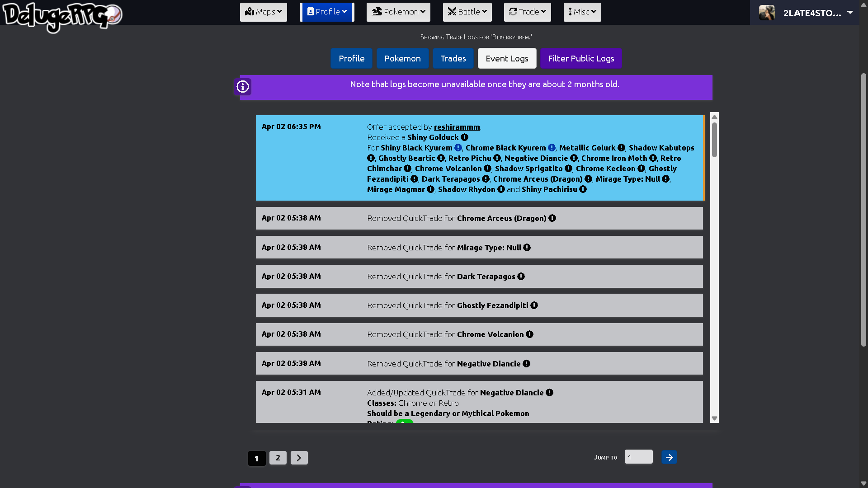868x488 pixels.
Task: Click info icon in Removed Chrome Arceus (Dragon) row
Action: (552, 218)
